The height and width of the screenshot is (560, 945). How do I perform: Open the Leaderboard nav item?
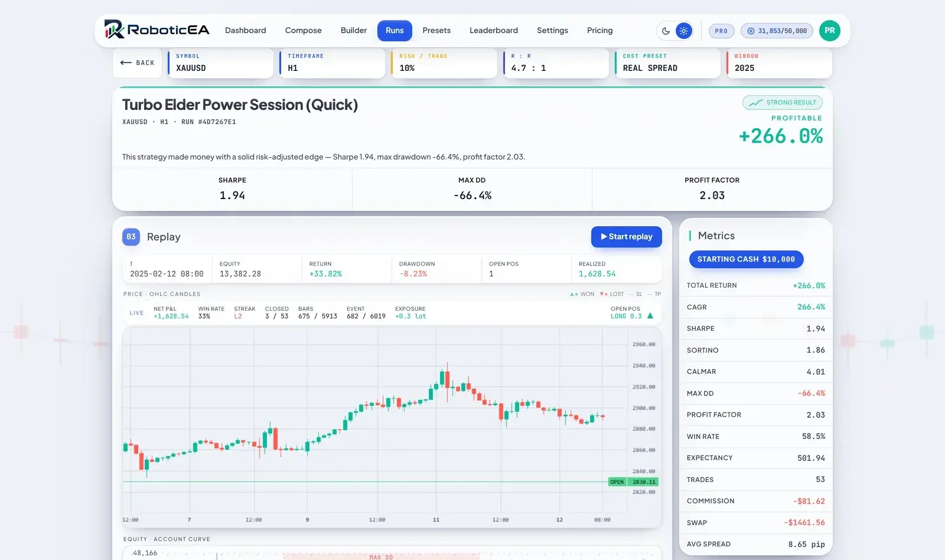click(493, 30)
